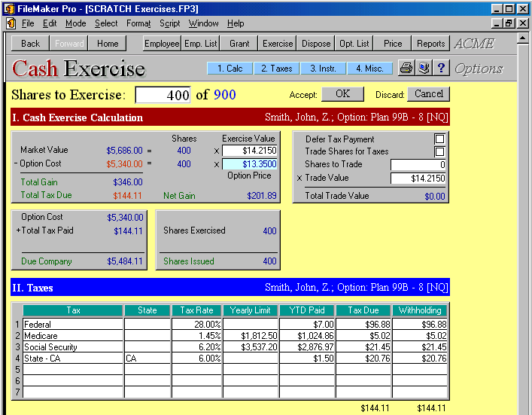Screen dimensions: 532x415
Task: Select the Social Security tax name cell
Action: [x=73, y=346]
